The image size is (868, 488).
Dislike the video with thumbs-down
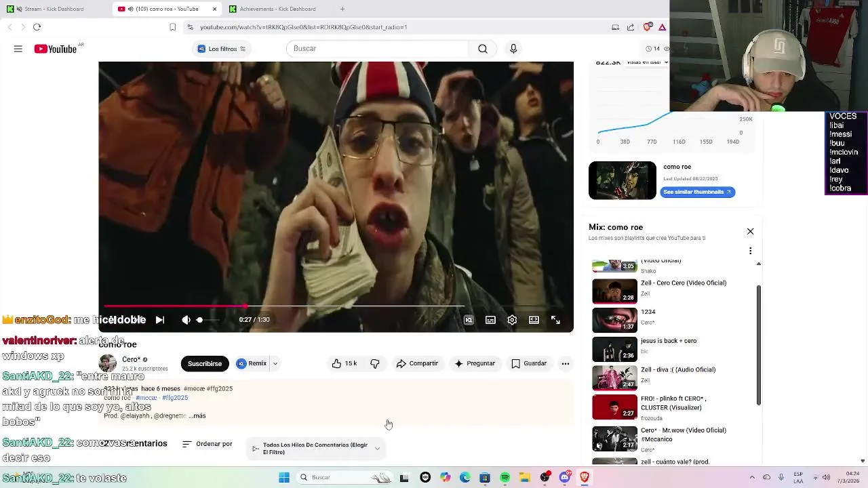(375, 363)
